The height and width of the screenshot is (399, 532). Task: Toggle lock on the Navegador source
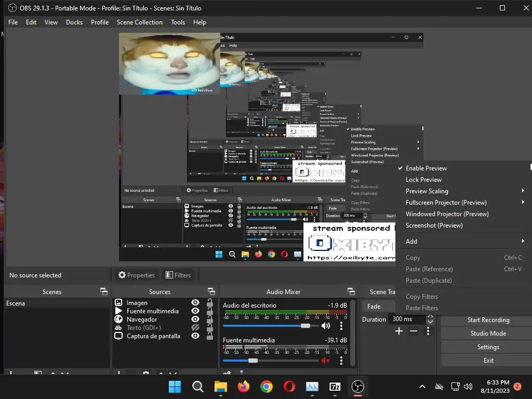pos(210,319)
